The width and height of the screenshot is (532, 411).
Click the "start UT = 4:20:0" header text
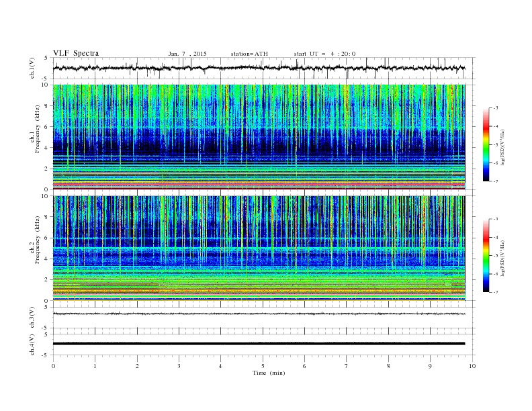tap(324, 54)
